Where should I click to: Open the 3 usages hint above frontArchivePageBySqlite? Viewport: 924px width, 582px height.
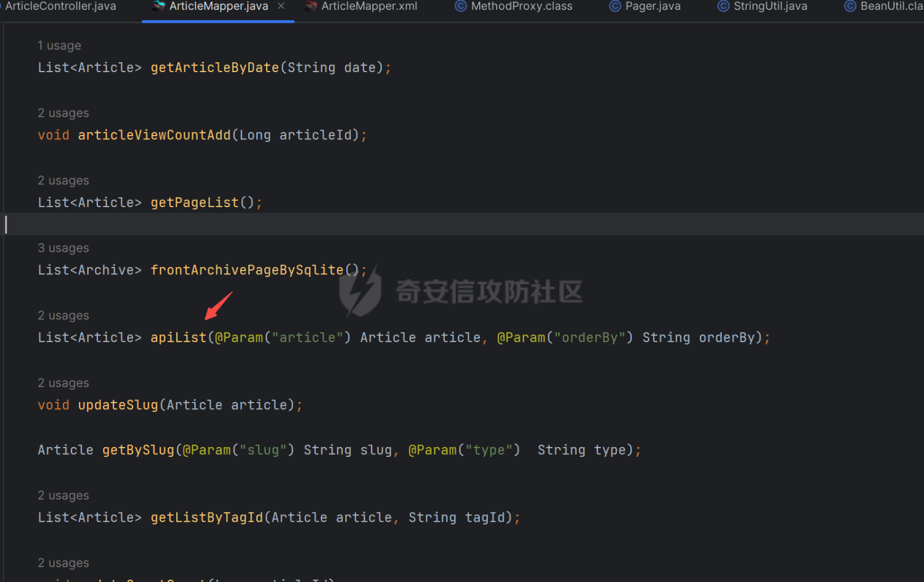click(63, 248)
